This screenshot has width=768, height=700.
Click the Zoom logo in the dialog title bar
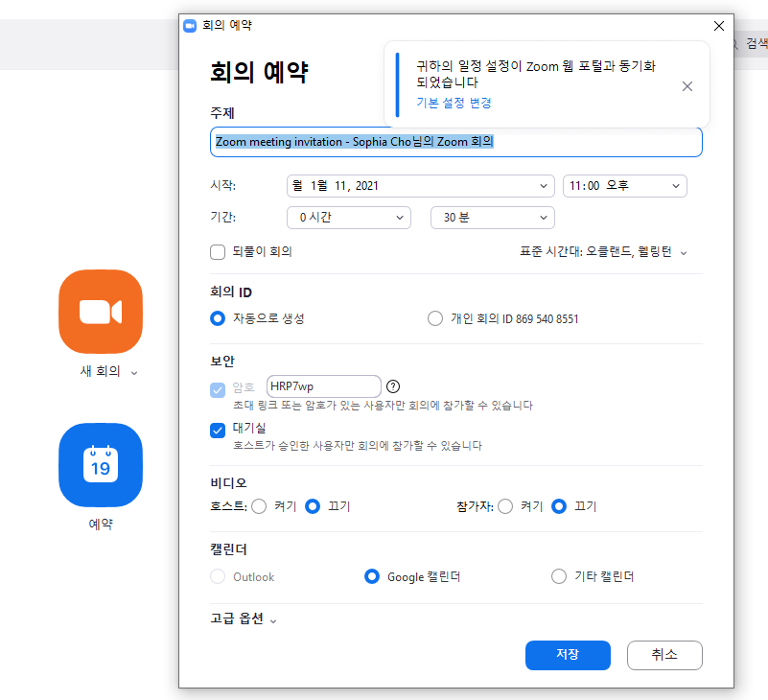coord(190,26)
